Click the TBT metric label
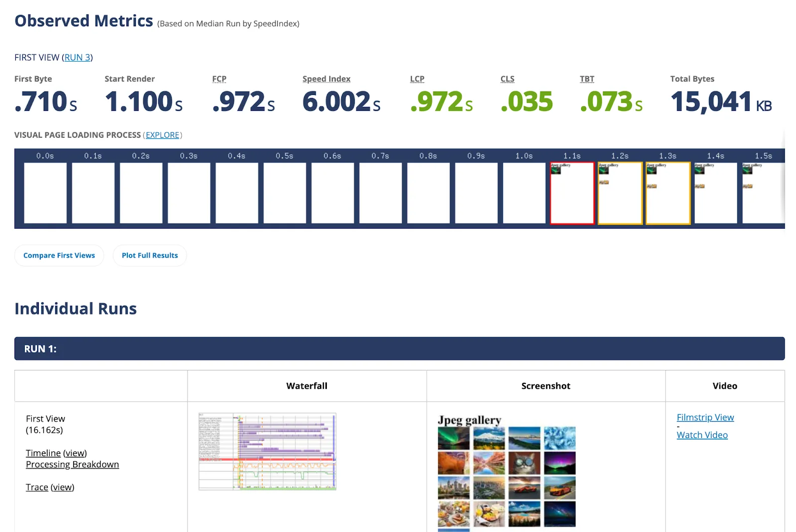The width and height of the screenshot is (796, 532). 587,79
